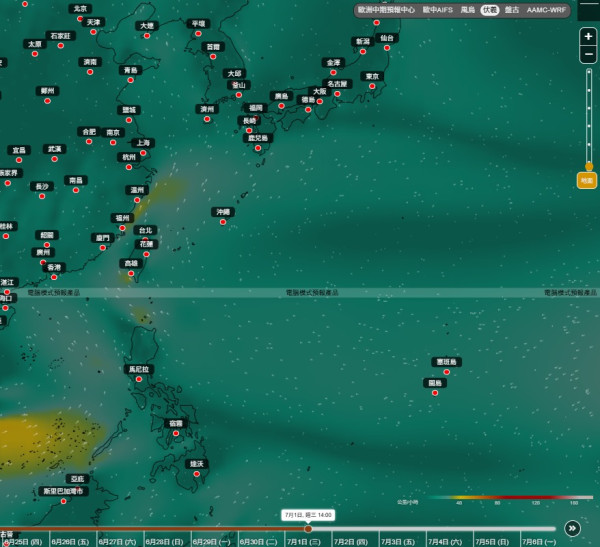Jump to 6月26日 (五) on timeline
Viewport: 600px width, 547px height.
pyautogui.click(x=70, y=542)
